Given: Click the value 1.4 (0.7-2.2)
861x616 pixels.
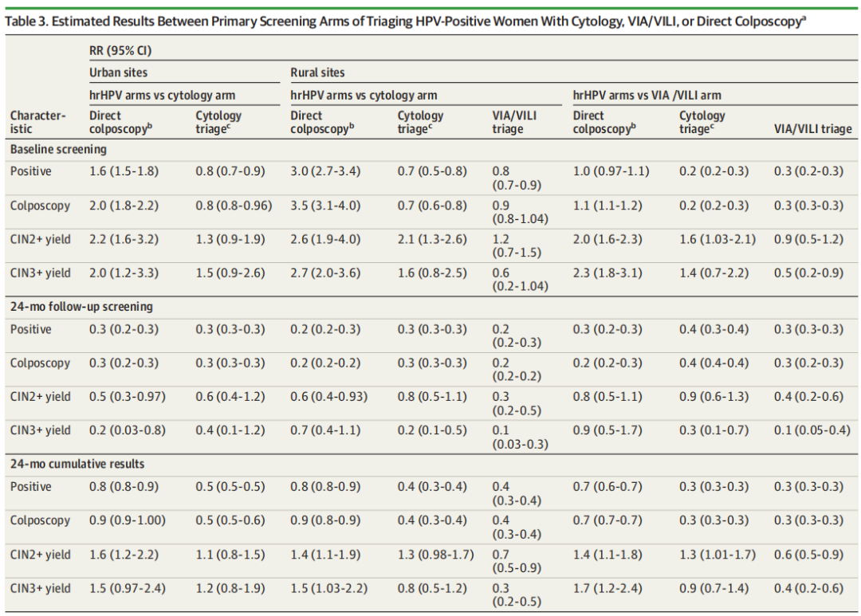Looking at the screenshot, I should pyautogui.click(x=714, y=273).
